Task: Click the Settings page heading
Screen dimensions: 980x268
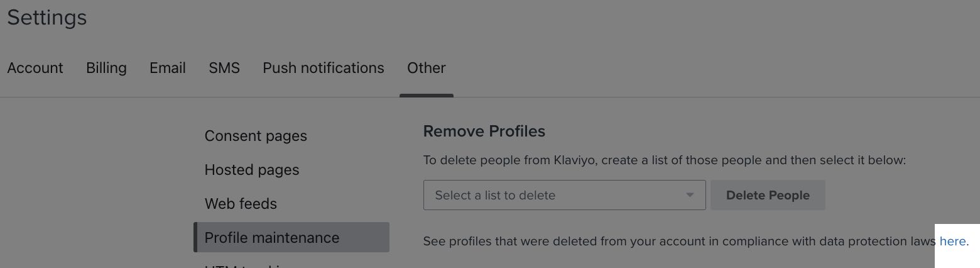Action: (47, 18)
